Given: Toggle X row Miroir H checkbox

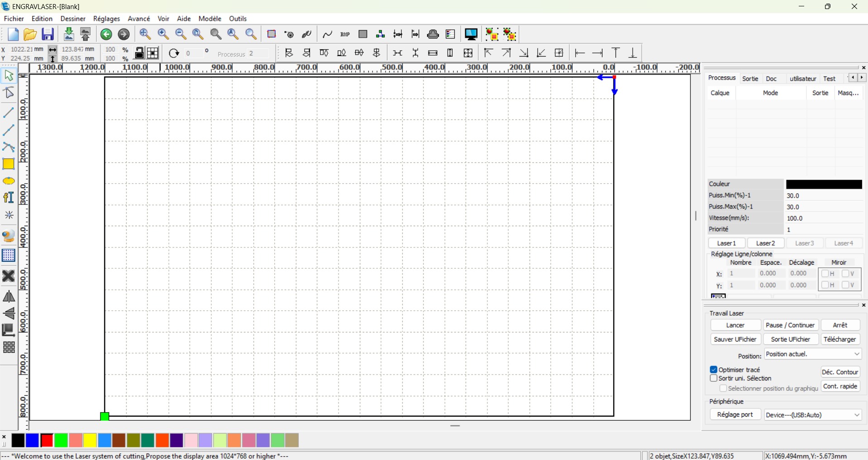Looking at the screenshot, I should pos(825,274).
